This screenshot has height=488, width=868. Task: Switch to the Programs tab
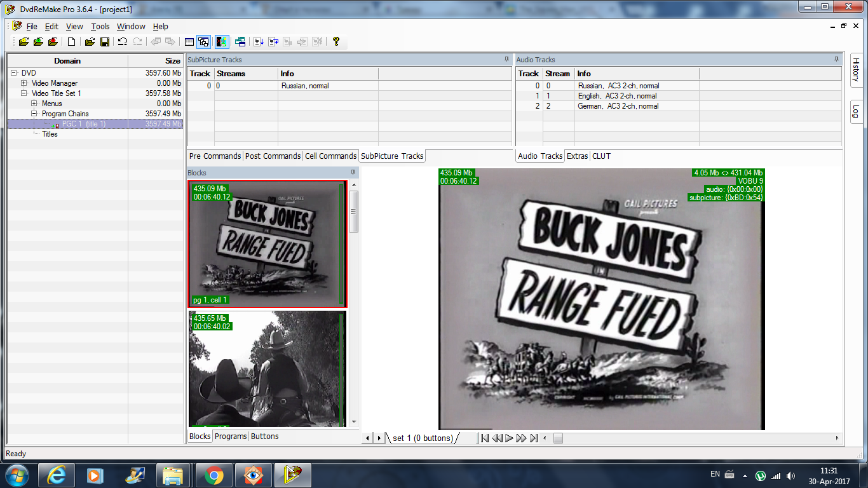[x=231, y=437]
